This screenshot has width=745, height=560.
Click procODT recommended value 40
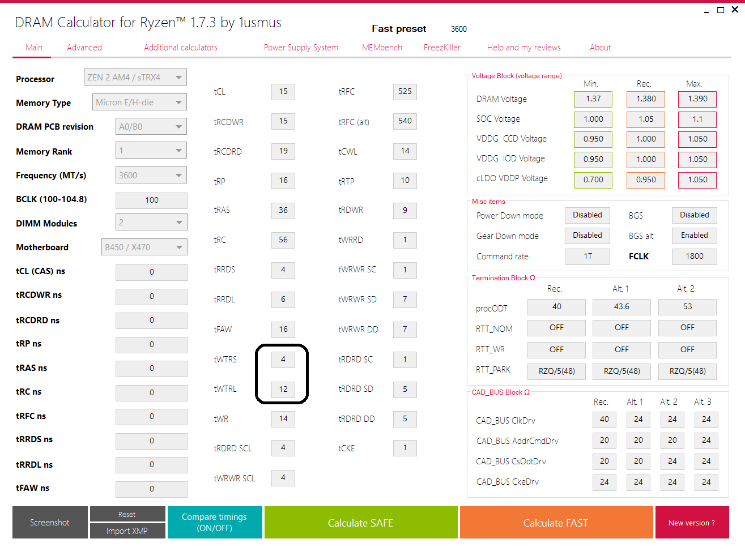click(x=556, y=307)
